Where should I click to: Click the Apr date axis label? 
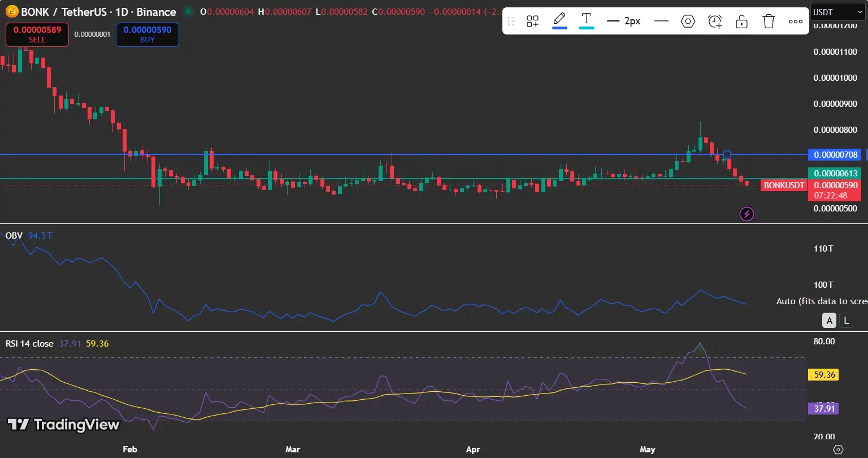[473, 450]
